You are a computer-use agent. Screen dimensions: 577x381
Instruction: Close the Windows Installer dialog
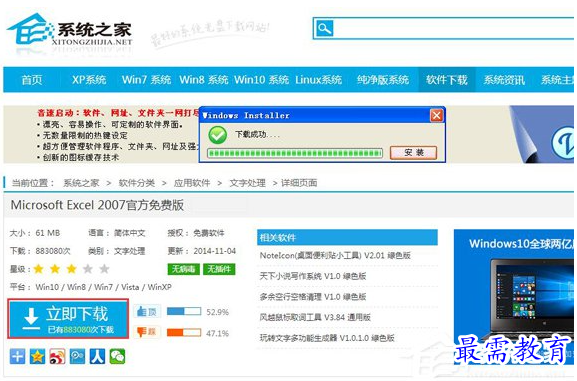(436, 116)
